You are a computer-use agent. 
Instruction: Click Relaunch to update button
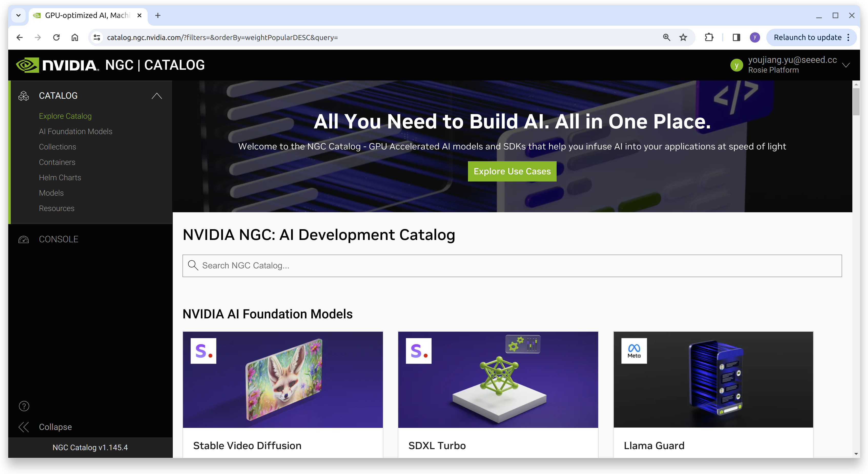coord(807,37)
